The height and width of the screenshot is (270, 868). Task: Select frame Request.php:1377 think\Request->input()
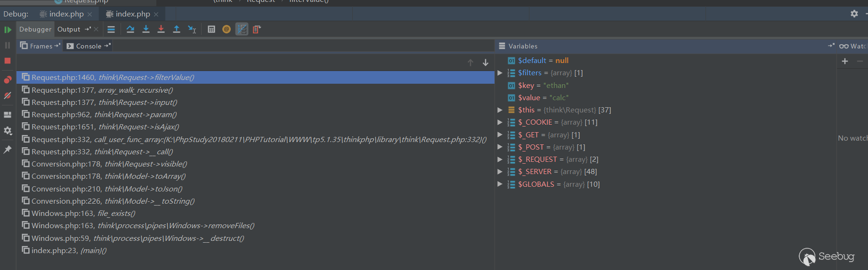pyautogui.click(x=255, y=102)
